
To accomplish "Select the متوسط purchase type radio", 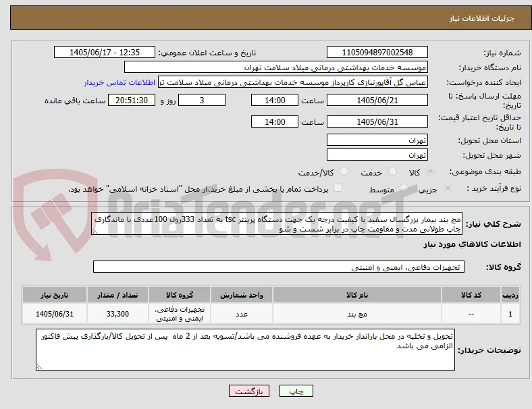I will tap(404, 188).
